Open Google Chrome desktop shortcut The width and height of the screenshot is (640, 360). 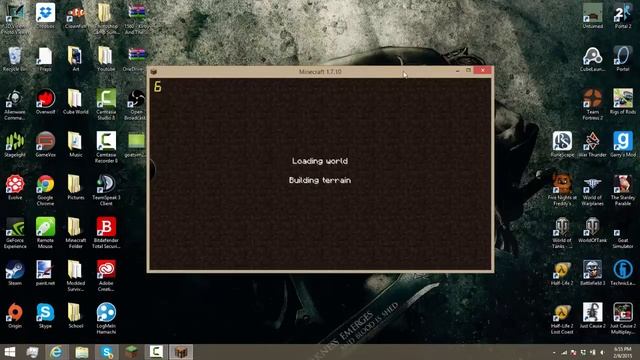pos(45,190)
